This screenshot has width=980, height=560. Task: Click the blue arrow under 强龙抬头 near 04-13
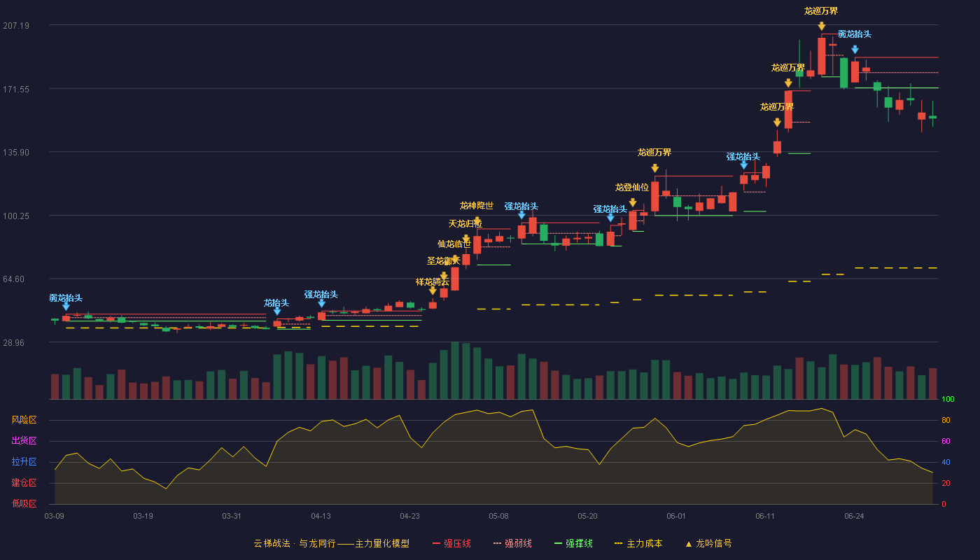(x=321, y=304)
